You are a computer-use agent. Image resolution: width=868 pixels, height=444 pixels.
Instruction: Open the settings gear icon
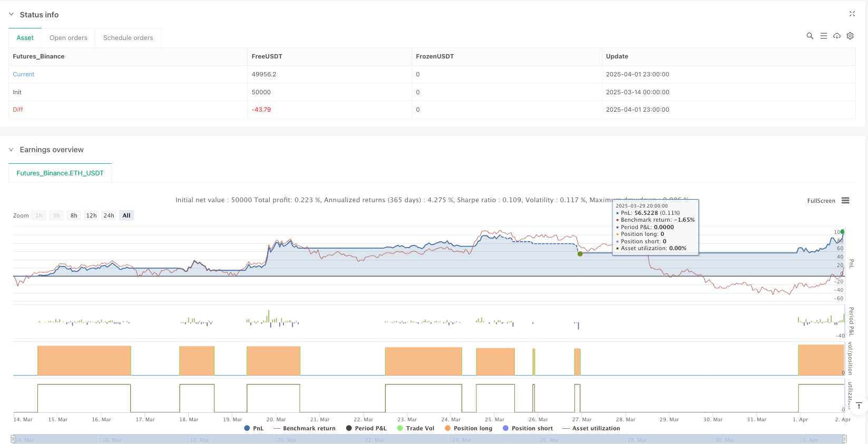pyautogui.click(x=850, y=36)
